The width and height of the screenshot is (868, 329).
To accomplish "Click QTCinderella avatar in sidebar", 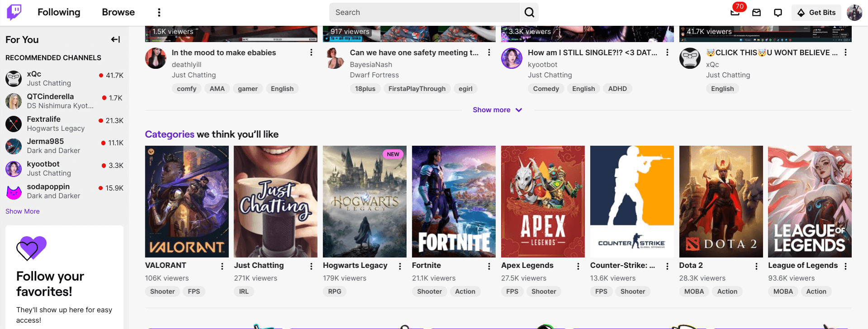I will [x=14, y=101].
